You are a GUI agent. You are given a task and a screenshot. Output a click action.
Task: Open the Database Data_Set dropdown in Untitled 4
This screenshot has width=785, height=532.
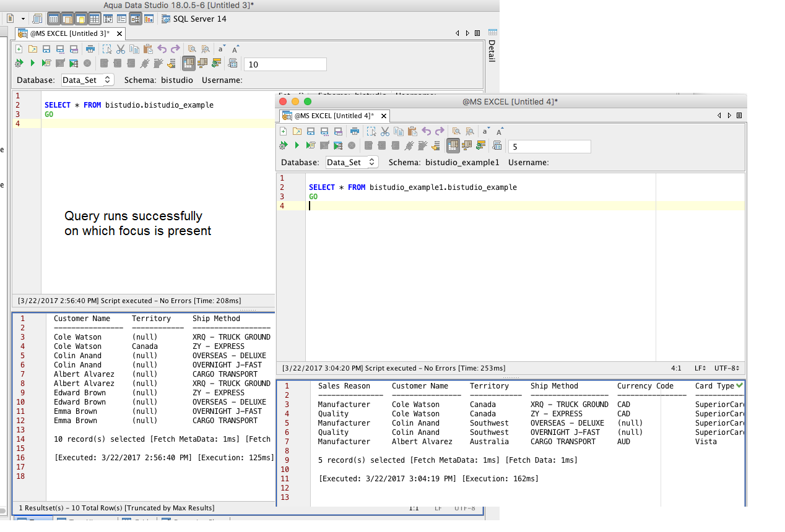tap(352, 162)
